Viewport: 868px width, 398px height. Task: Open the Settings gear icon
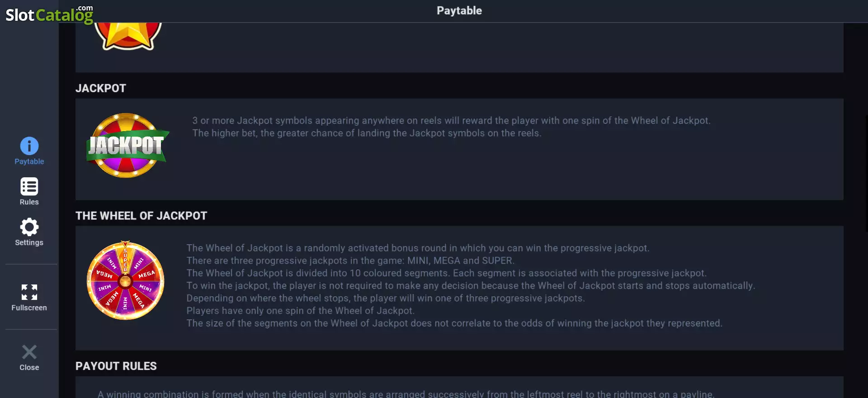(x=29, y=227)
